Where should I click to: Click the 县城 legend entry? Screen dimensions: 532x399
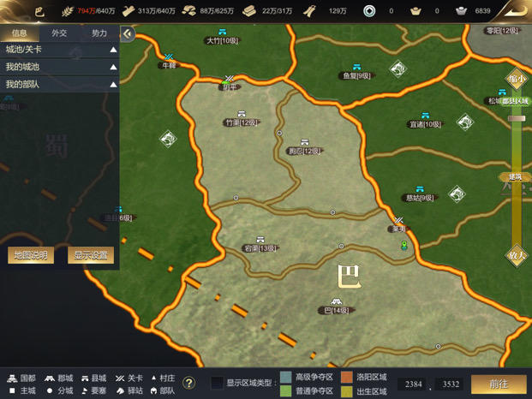coord(94,378)
